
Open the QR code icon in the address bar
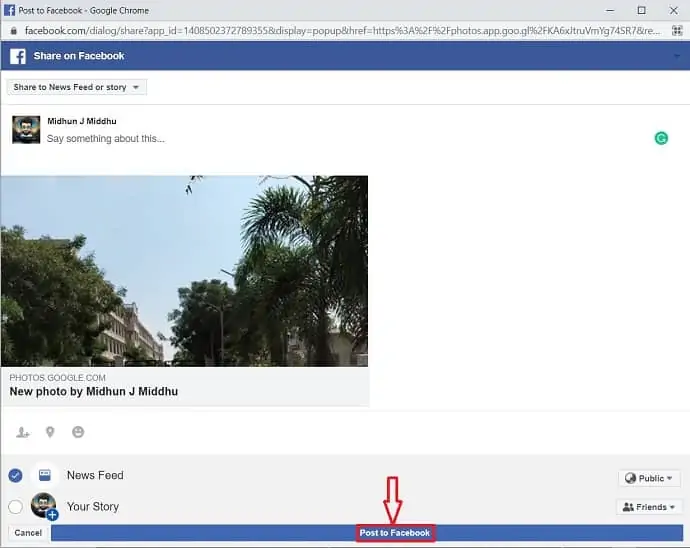point(676,30)
